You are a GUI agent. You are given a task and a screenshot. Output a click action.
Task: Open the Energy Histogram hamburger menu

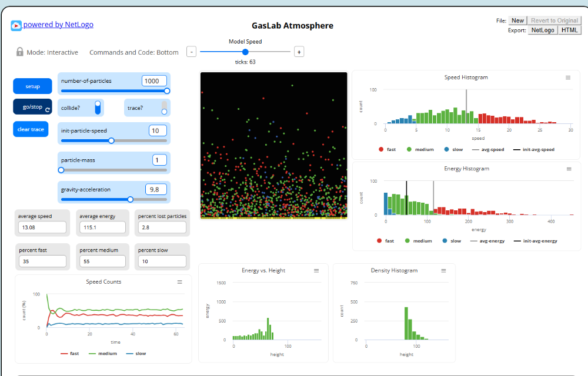568,169
